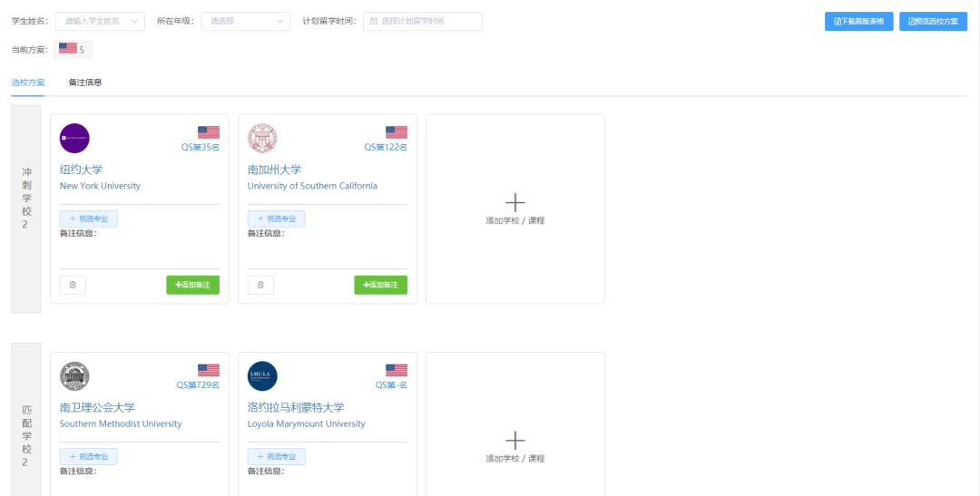Click plus icon to add a match school
The height and width of the screenshot is (496, 980).
[514, 441]
